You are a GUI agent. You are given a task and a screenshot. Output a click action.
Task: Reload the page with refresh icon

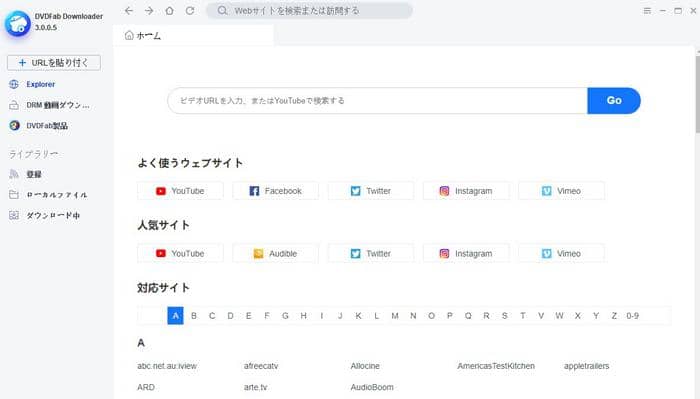pos(190,11)
